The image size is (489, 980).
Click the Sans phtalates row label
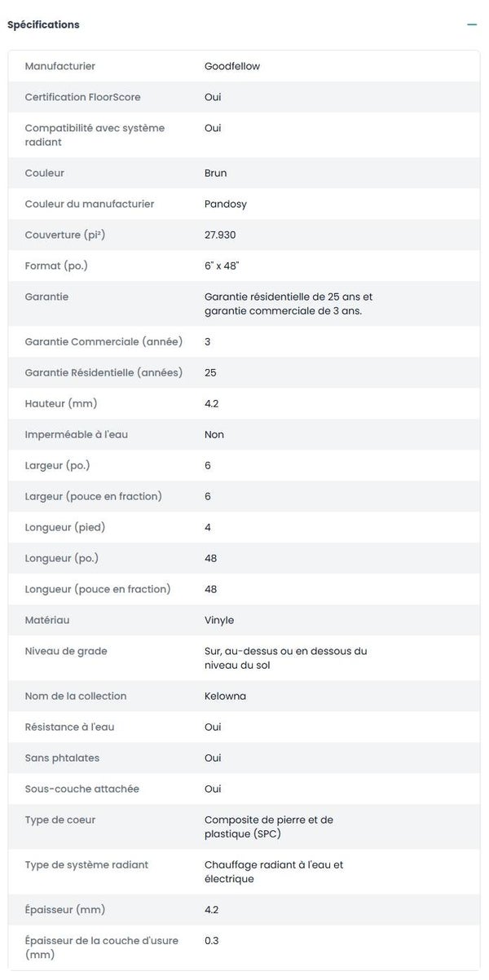(x=62, y=758)
